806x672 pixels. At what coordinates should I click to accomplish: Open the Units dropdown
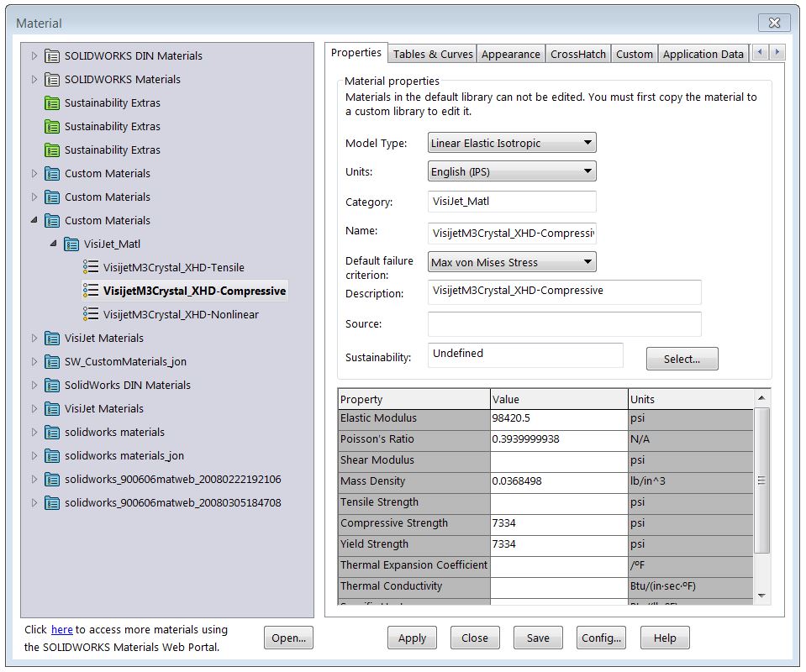512,171
